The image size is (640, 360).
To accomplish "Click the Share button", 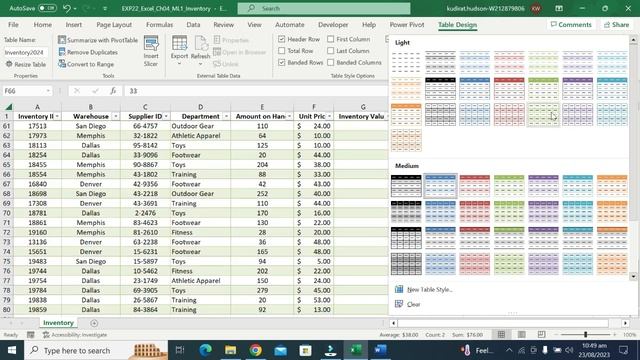I will (x=616, y=24).
